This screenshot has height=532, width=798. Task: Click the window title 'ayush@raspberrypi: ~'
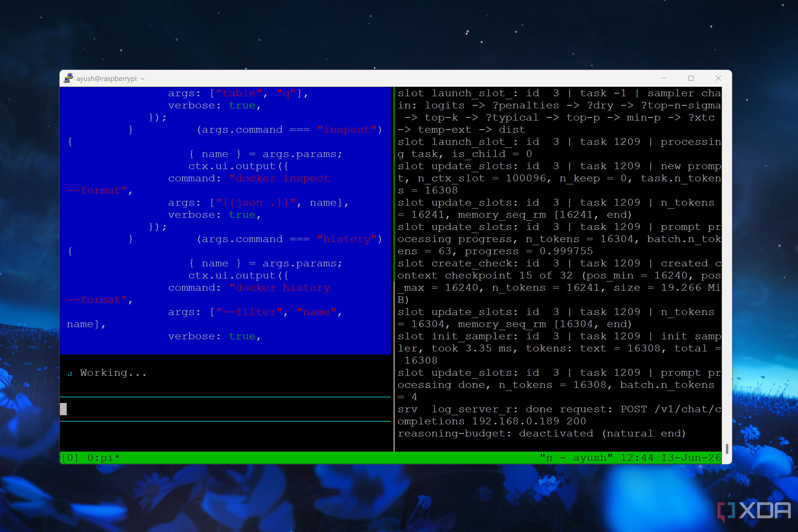[111, 79]
